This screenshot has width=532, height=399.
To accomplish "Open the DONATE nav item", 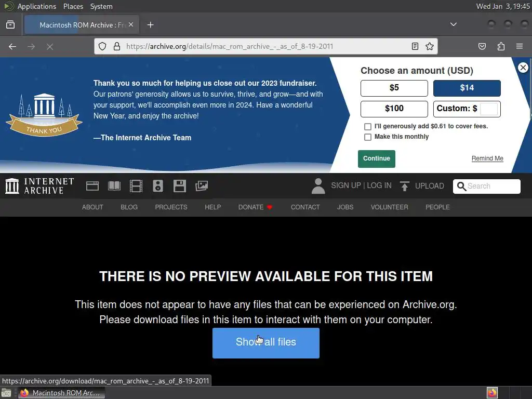I will pos(255,207).
